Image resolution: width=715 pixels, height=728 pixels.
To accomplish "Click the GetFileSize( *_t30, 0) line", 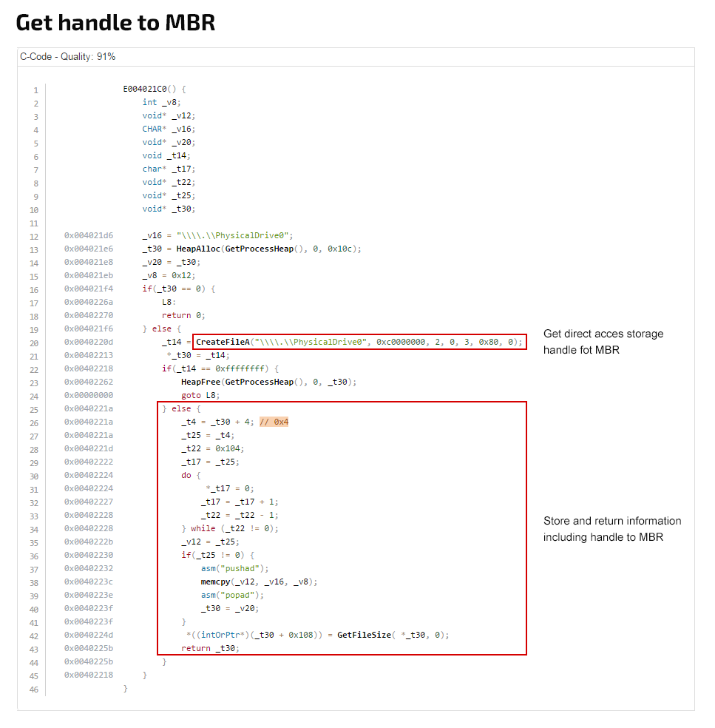I will click(317, 635).
